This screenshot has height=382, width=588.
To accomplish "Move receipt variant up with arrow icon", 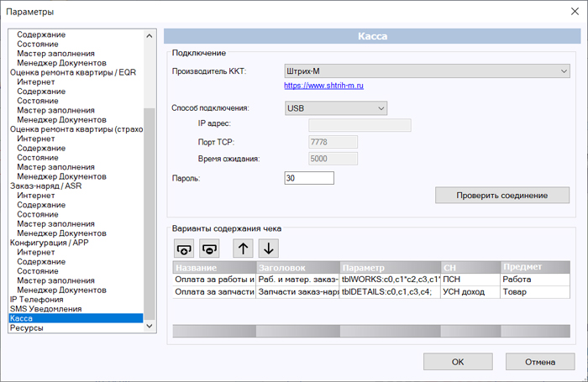I will coord(243,249).
